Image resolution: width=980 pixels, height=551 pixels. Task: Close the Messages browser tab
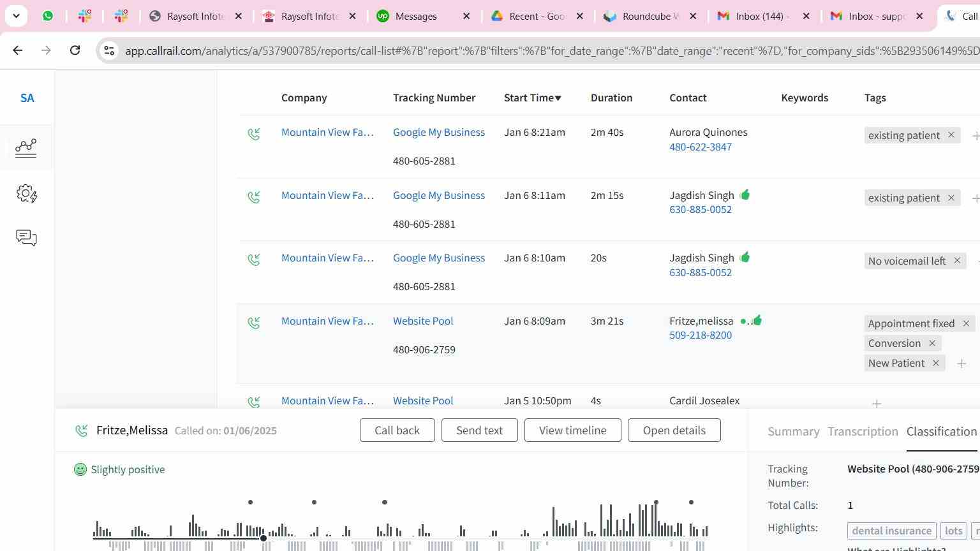click(x=466, y=16)
